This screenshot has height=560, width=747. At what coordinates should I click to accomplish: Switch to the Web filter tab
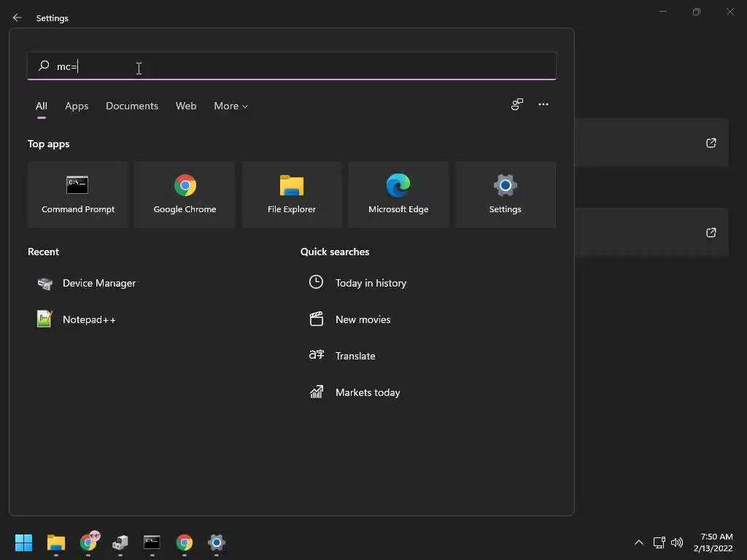[186, 106]
